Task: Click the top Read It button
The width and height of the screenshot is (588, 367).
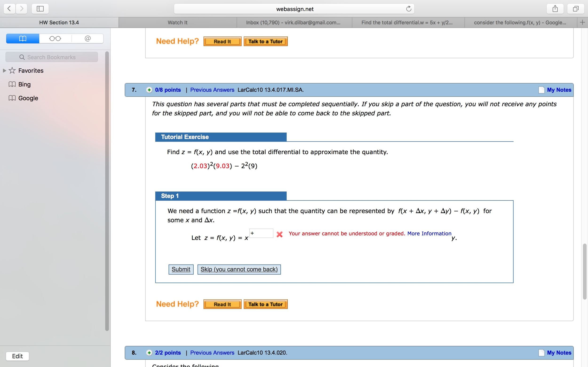Action: coord(222,42)
